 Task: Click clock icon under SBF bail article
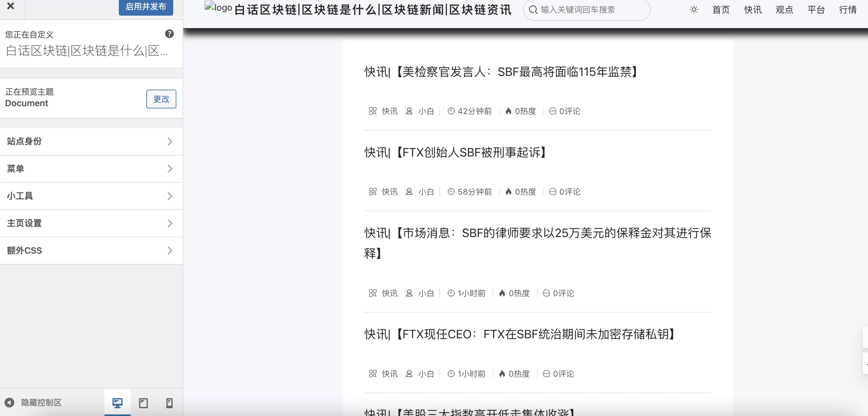point(451,293)
